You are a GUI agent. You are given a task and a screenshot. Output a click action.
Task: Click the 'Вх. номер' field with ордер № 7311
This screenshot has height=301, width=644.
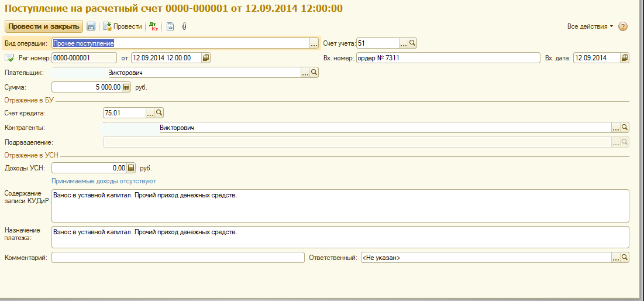(x=447, y=58)
